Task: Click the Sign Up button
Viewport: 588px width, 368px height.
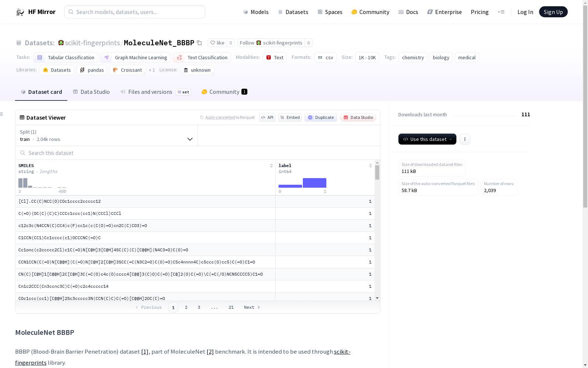Action: pos(553,12)
